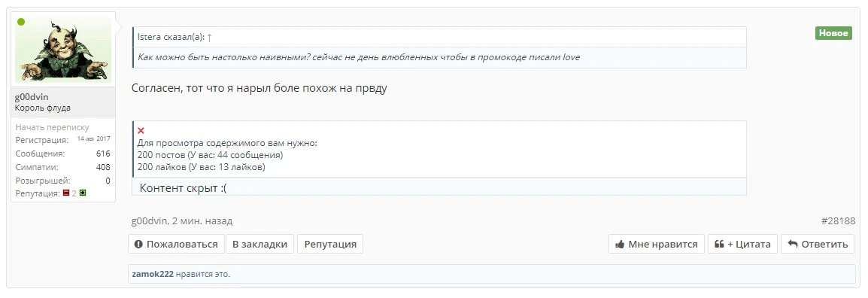Add the post via + Цитата
868x298 pixels.
point(742,245)
